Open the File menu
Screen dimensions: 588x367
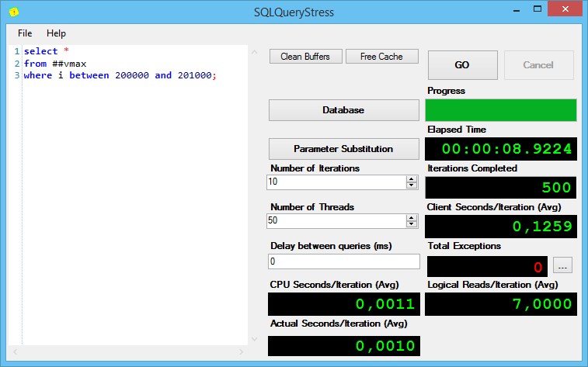click(25, 33)
